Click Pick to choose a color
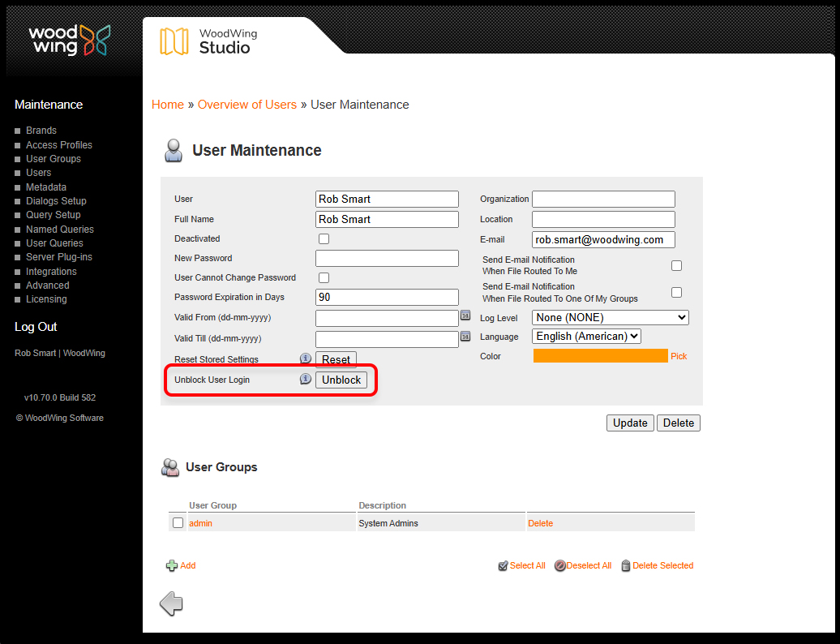Viewport: 840px width, 644px height. 679,356
